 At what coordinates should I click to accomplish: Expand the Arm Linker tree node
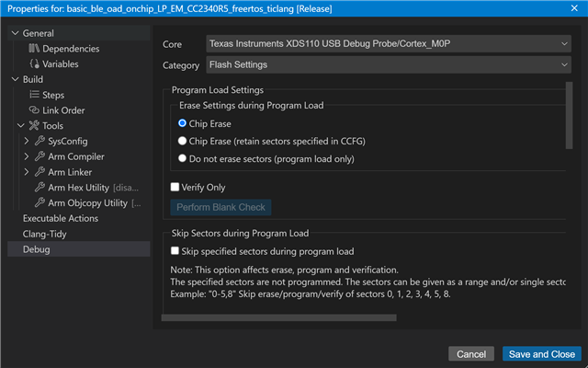(27, 172)
